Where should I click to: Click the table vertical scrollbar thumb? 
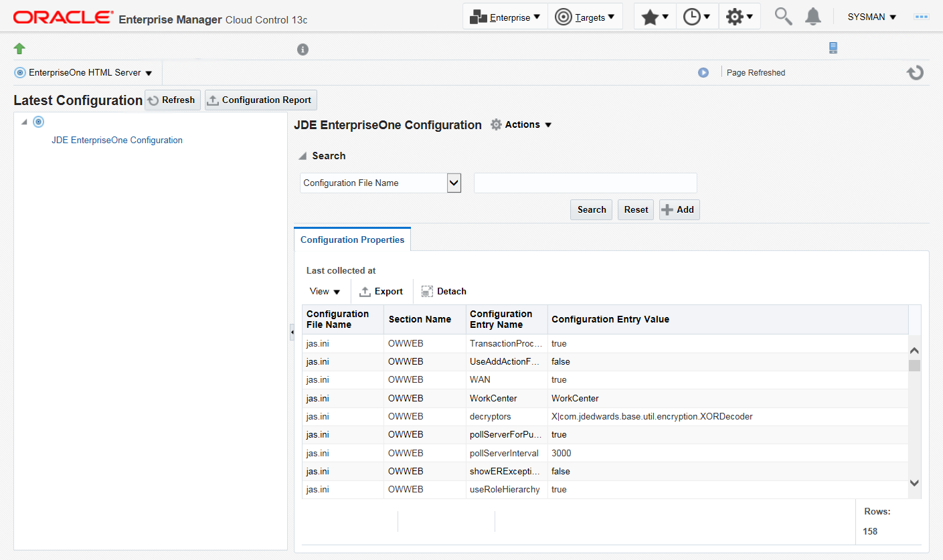click(915, 365)
